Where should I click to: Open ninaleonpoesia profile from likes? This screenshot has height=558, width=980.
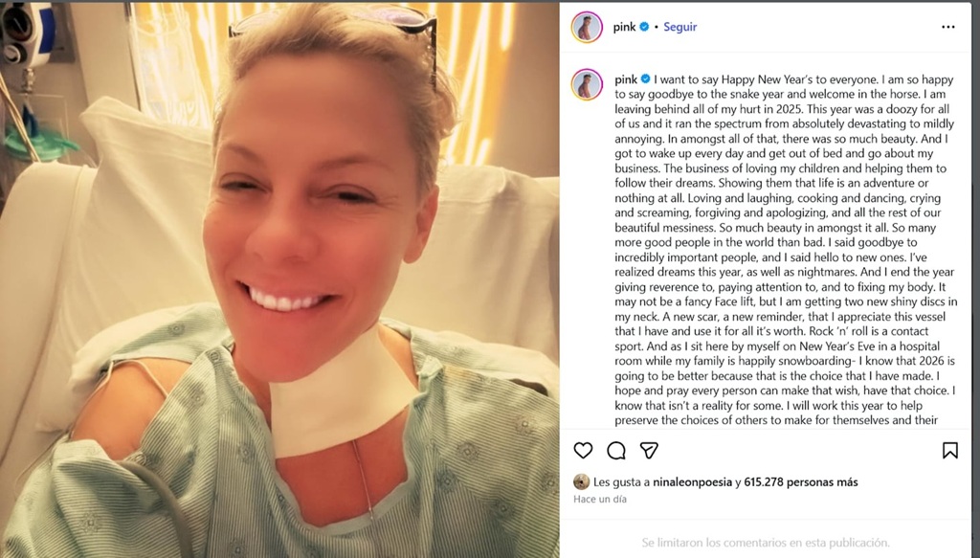coord(692,481)
